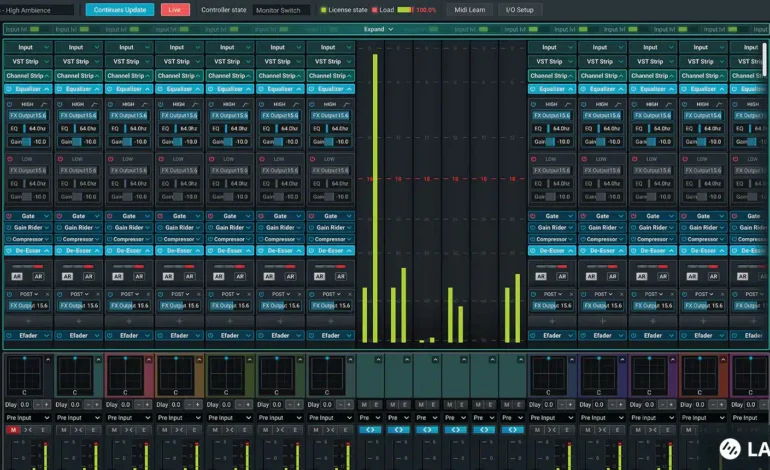Click the green License state indicator

tap(323, 10)
